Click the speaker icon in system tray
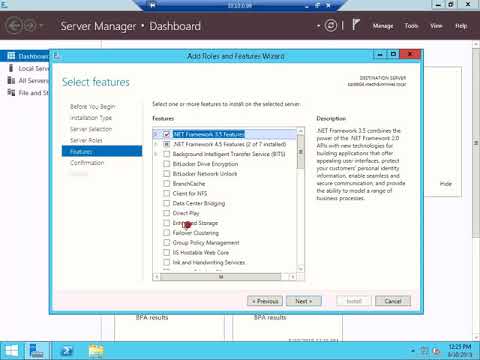Image resolution: width=480 pixels, height=360 pixels. (x=436, y=351)
